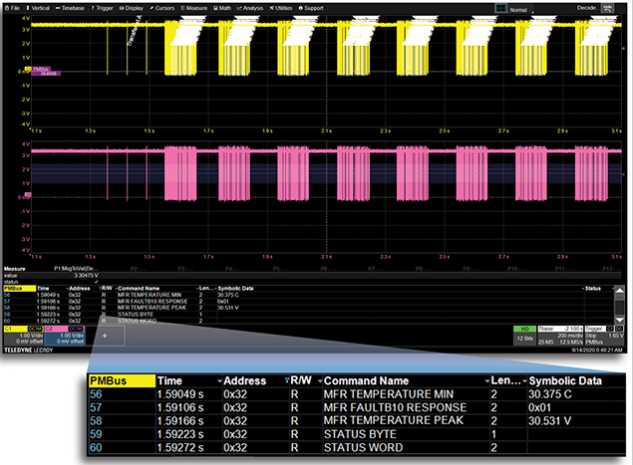Click 30.375 C value in enlarged table
This screenshot has height=465, width=633.
[550, 394]
